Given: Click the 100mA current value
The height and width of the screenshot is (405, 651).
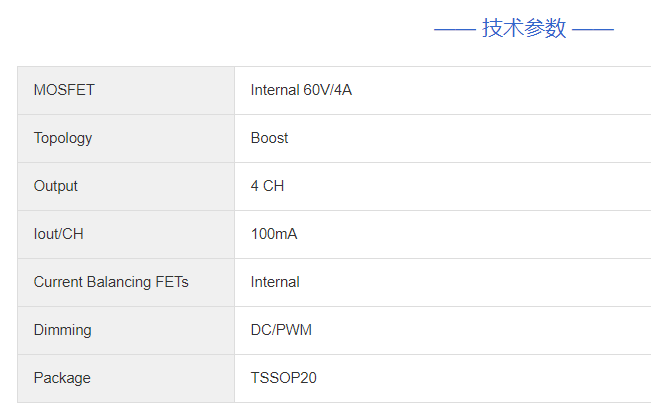Looking at the screenshot, I should click(x=274, y=234).
